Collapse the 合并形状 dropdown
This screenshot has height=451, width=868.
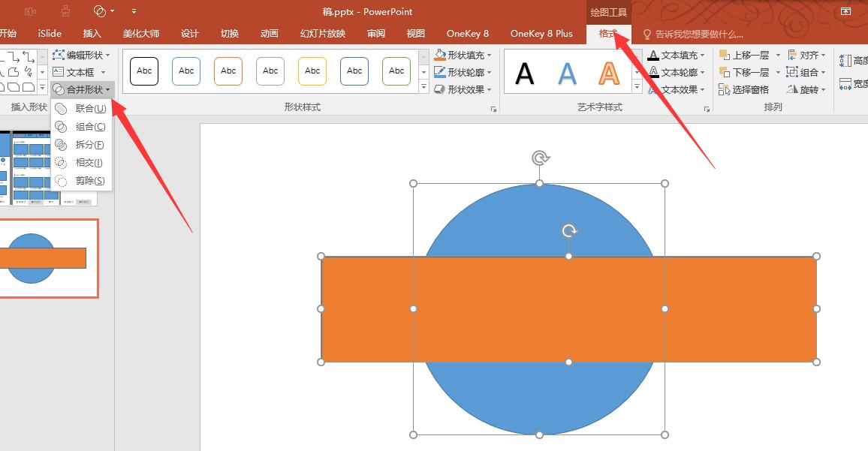[x=82, y=89]
